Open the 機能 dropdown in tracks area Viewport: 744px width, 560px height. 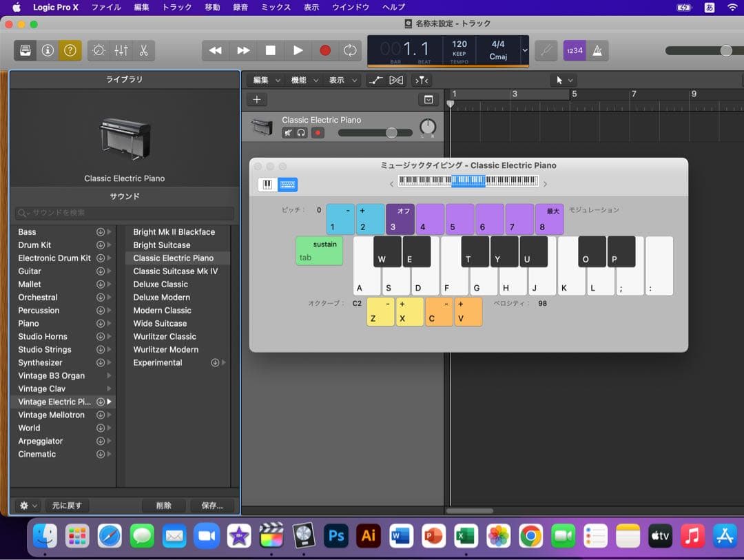coord(304,80)
